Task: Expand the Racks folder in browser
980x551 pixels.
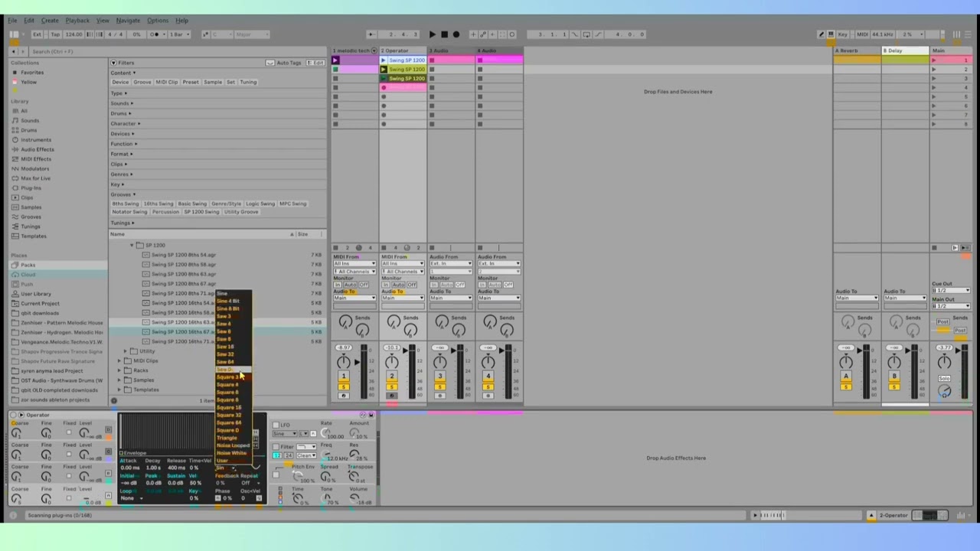Action: tap(120, 370)
